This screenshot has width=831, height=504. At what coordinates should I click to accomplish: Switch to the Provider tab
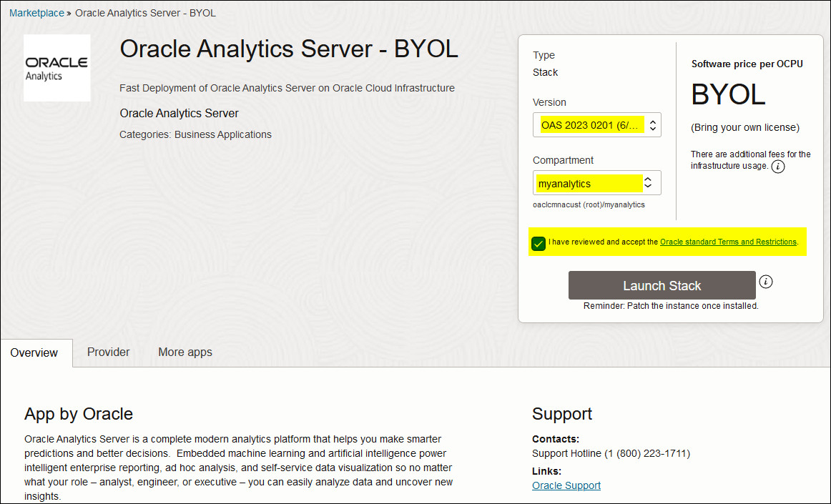click(x=109, y=352)
